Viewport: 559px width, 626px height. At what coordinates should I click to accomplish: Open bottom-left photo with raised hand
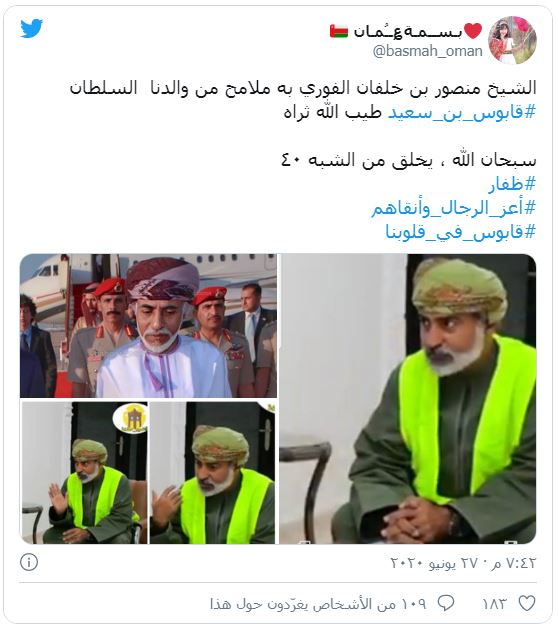[84, 473]
